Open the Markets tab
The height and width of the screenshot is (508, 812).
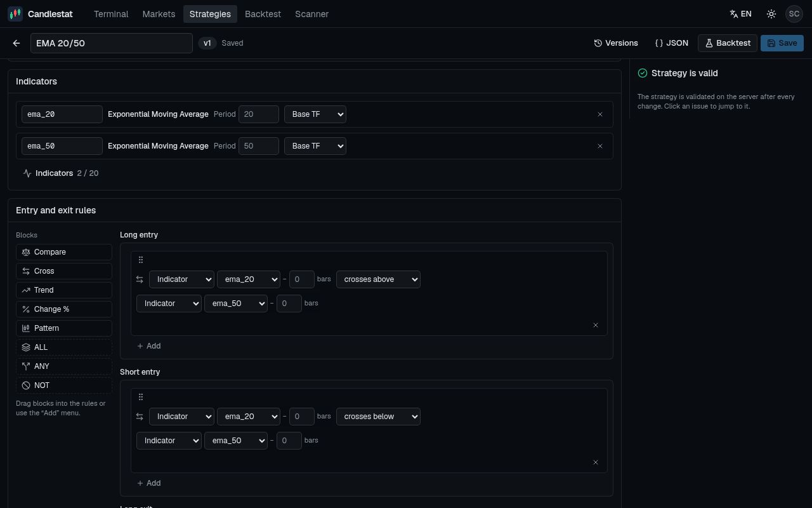click(159, 14)
